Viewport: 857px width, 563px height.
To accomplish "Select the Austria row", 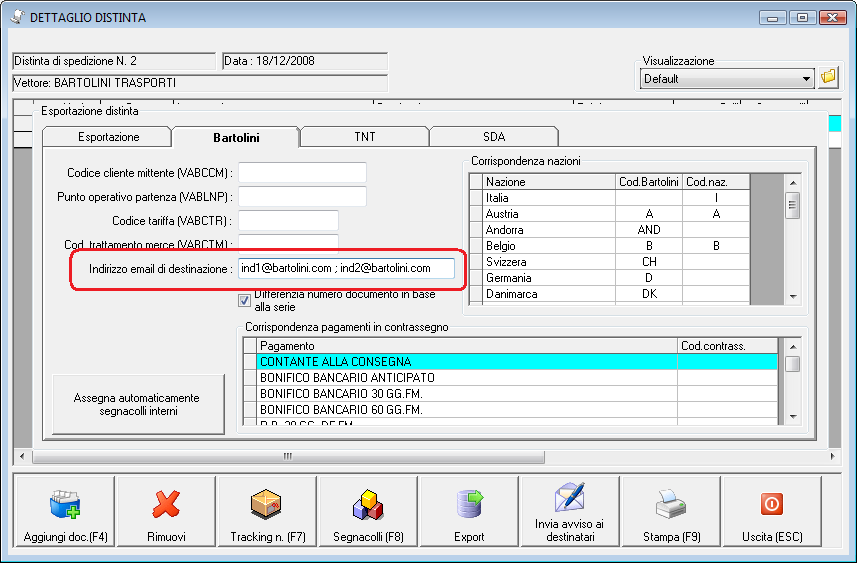I will [609, 214].
